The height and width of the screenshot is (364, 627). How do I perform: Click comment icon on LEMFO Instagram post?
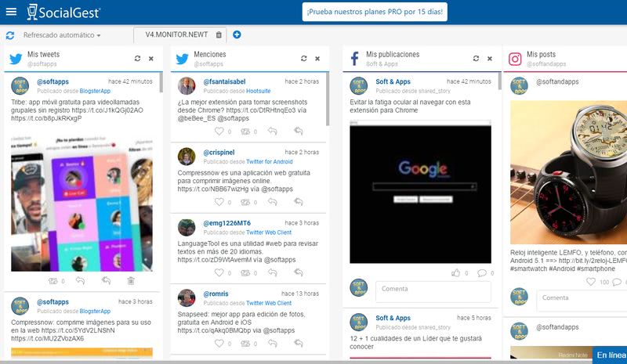click(x=617, y=282)
